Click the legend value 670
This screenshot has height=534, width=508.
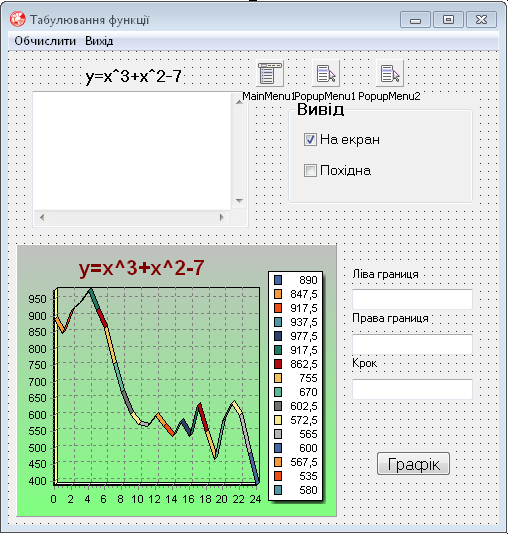pyautogui.click(x=308, y=392)
